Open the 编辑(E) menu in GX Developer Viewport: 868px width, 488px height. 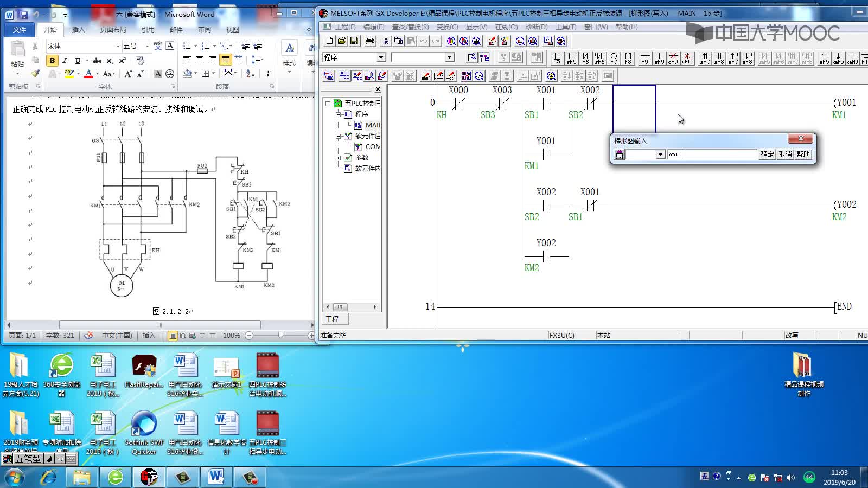(374, 27)
